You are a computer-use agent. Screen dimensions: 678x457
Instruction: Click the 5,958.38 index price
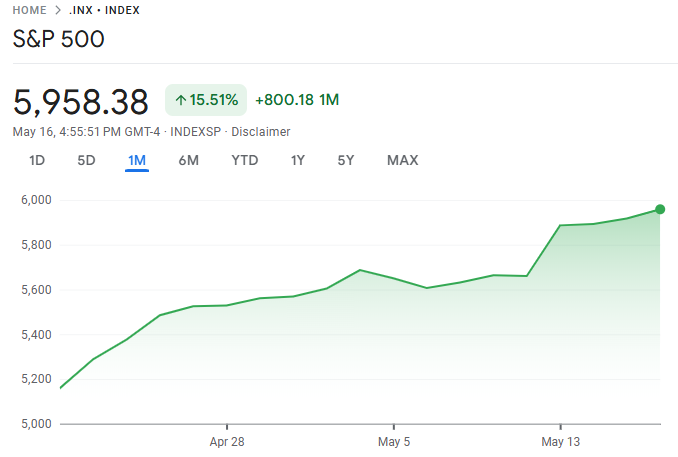tap(80, 102)
